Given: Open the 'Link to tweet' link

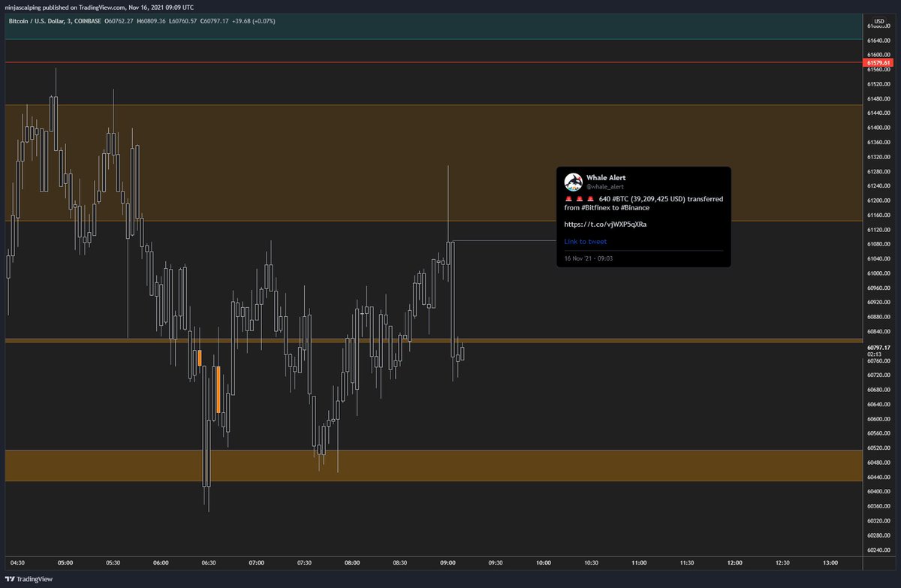Looking at the screenshot, I should (586, 242).
